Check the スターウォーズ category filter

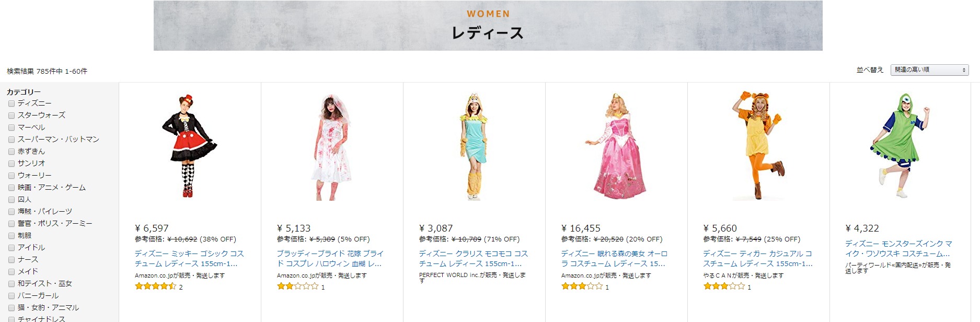(x=11, y=116)
